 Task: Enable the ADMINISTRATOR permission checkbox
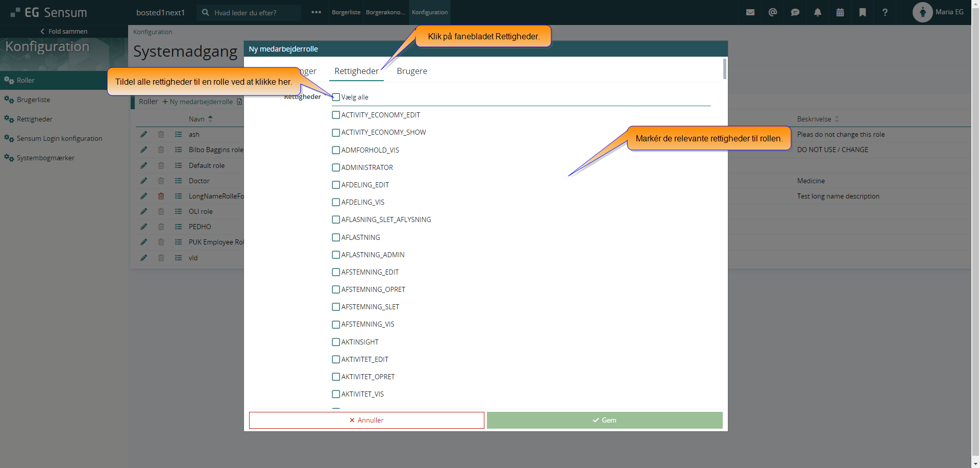(x=336, y=167)
